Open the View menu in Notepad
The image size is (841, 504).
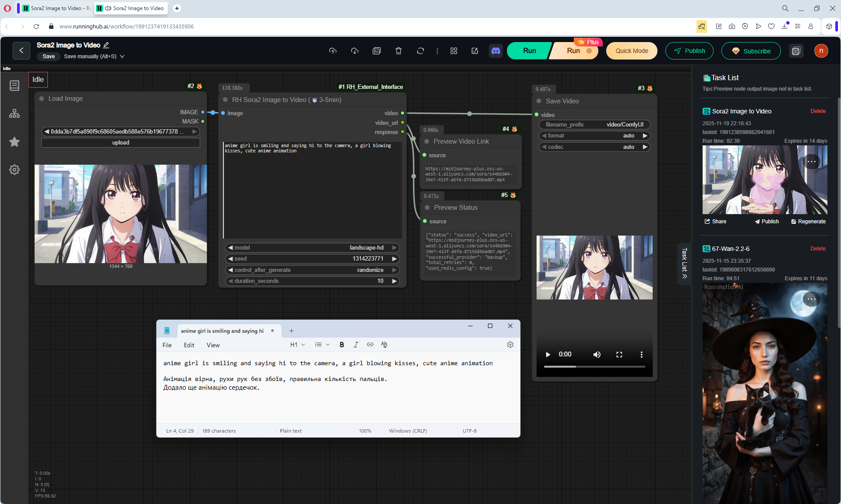(213, 345)
